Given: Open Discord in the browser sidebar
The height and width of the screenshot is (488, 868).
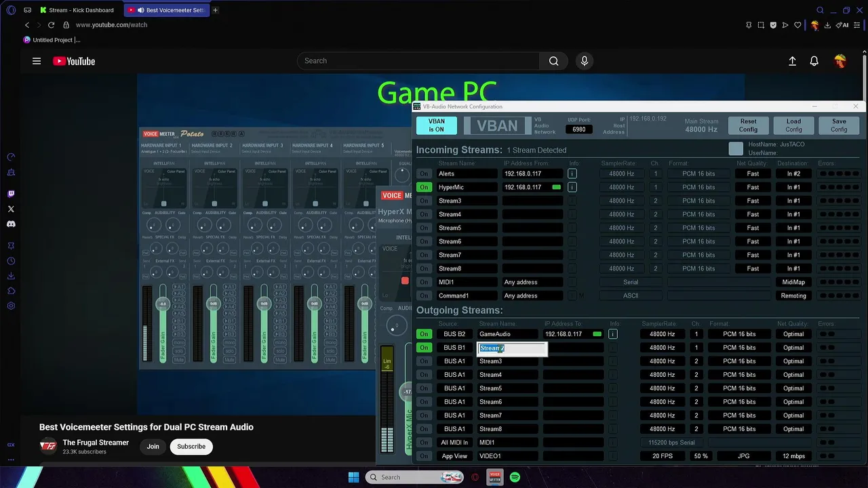Looking at the screenshot, I should pyautogui.click(x=11, y=224).
